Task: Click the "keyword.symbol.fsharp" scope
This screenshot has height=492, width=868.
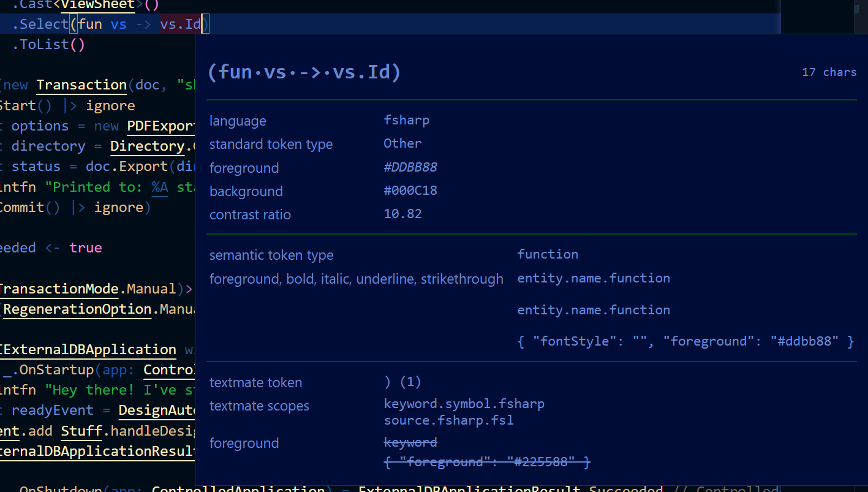Action: pos(464,404)
